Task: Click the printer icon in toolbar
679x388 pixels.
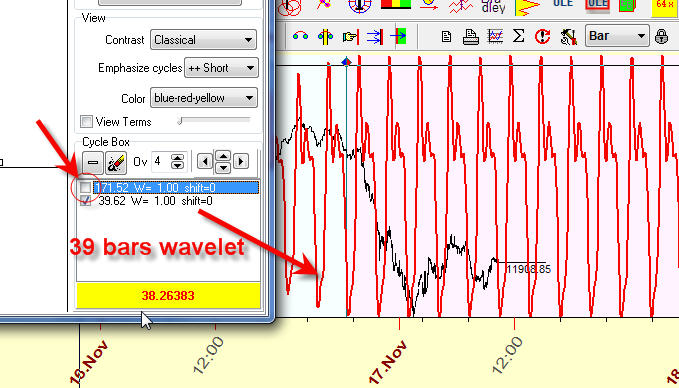Action: pos(471,37)
